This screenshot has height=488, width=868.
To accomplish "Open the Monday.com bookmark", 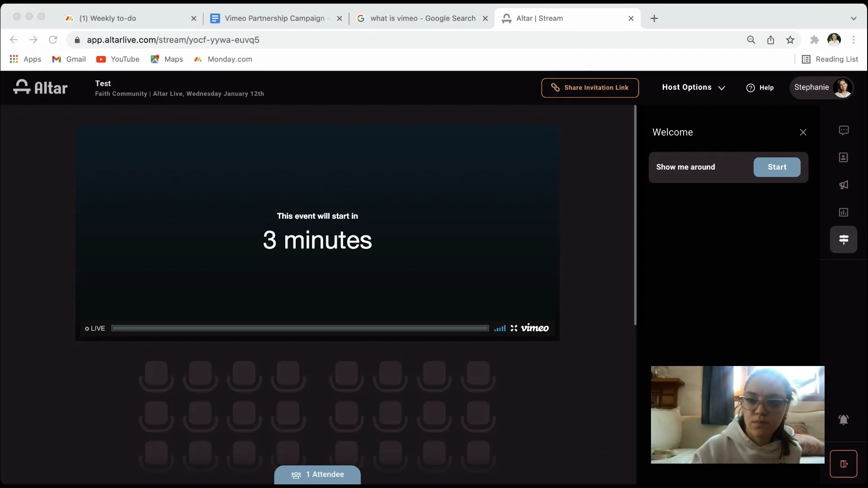I will coord(223,59).
